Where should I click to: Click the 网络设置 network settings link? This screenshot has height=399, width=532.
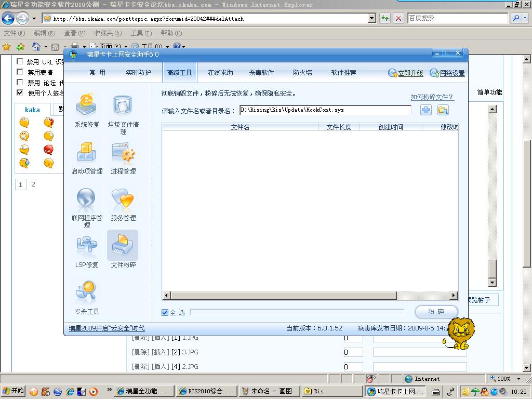click(453, 73)
